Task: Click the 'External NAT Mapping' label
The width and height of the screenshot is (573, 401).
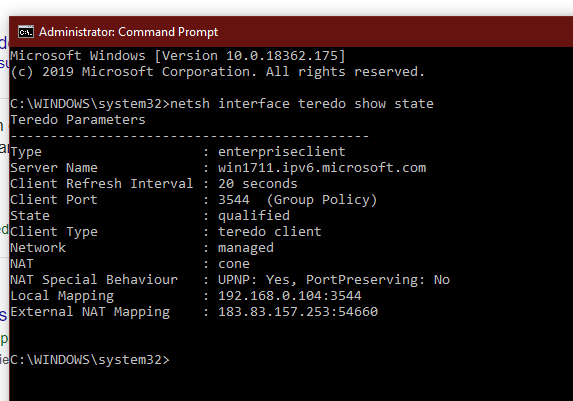Action: [x=90, y=312]
